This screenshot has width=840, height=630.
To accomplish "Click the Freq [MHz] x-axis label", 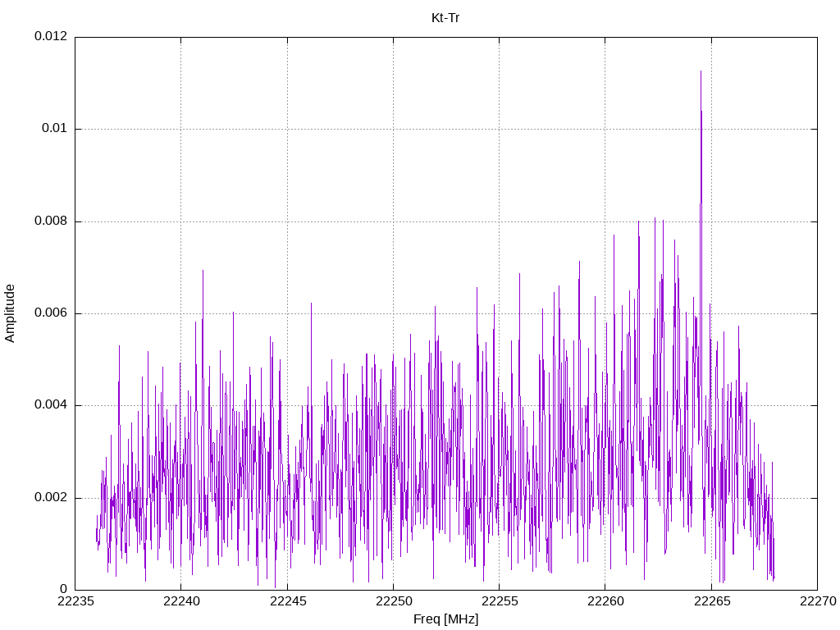I will pos(445,619).
